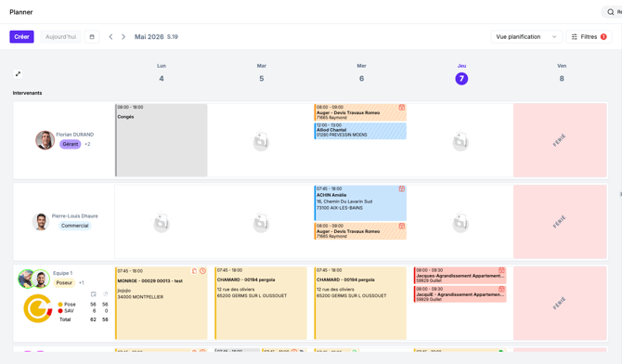
Task: Jump to today with Aujourd'hui button
Action: pos(60,36)
